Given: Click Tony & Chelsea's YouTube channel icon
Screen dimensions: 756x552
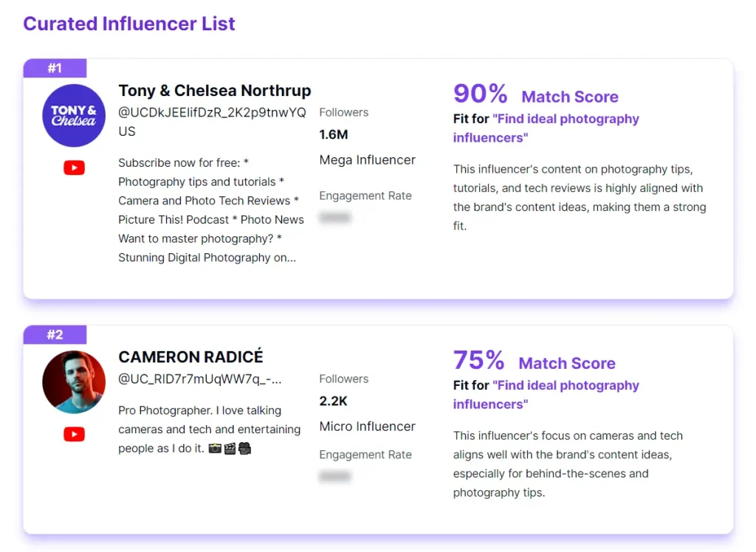Looking at the screenshot, I should pos(74,168).
